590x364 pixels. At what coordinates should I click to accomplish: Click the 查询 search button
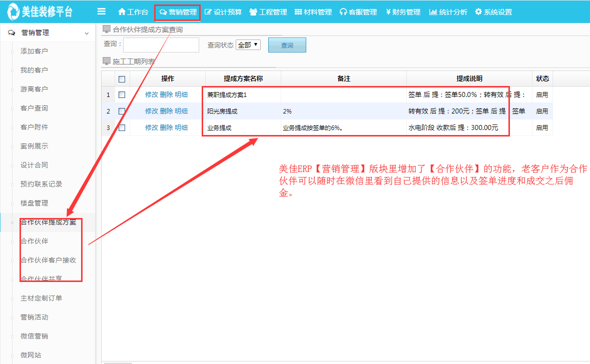[287, 45]
